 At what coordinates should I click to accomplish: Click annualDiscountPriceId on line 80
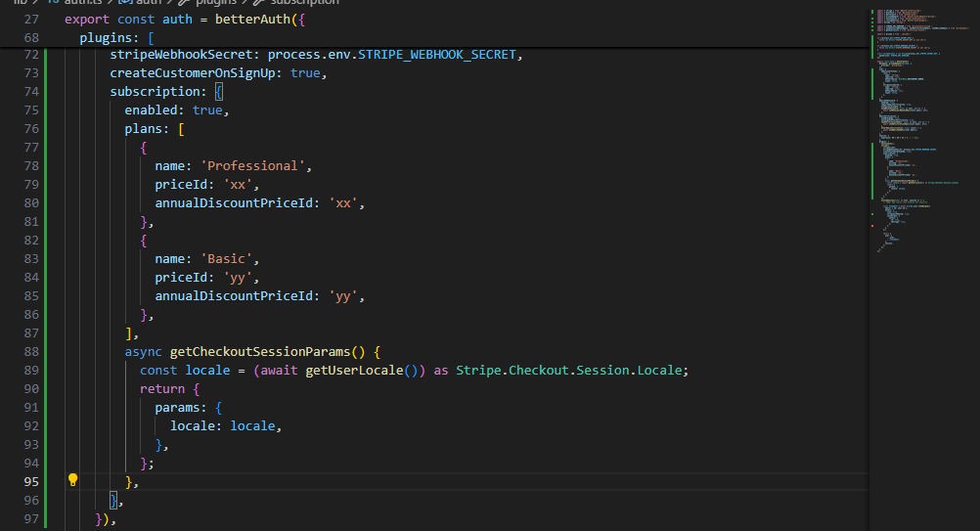pyautogui.click(x=234, y=203)
